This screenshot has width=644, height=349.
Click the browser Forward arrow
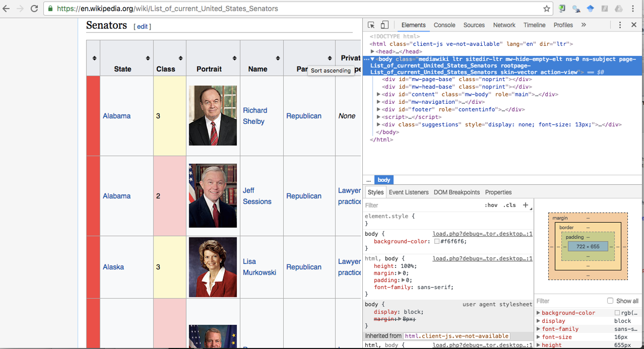(x=20, y=9)
